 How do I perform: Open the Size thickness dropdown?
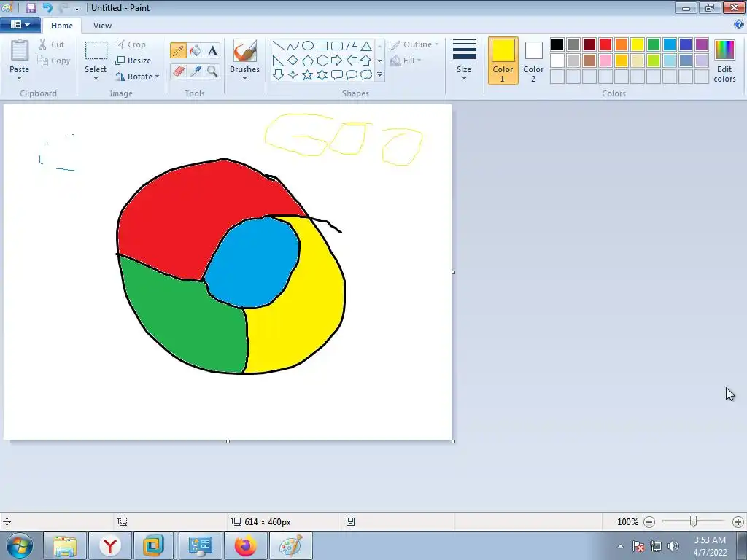click(x=464, y=60)
